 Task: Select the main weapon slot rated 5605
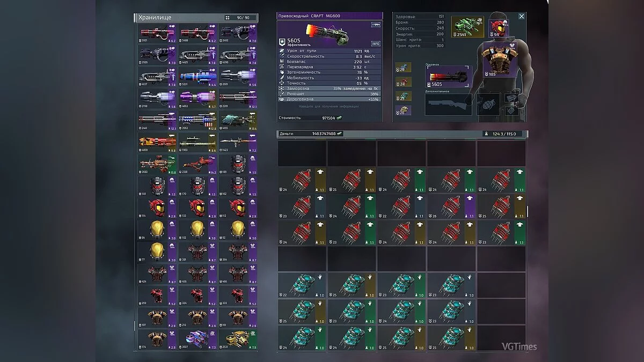point(448,76)
